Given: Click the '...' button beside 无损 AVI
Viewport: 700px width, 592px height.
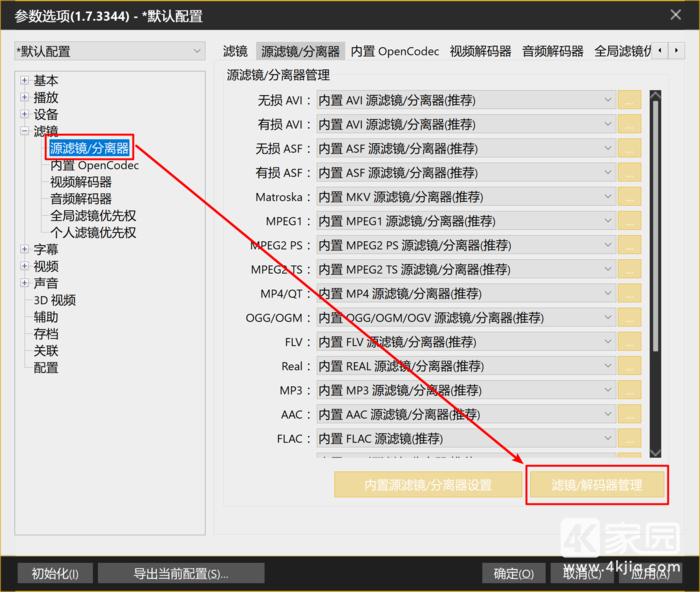Looking at the screenshot, I should point(629,100).
